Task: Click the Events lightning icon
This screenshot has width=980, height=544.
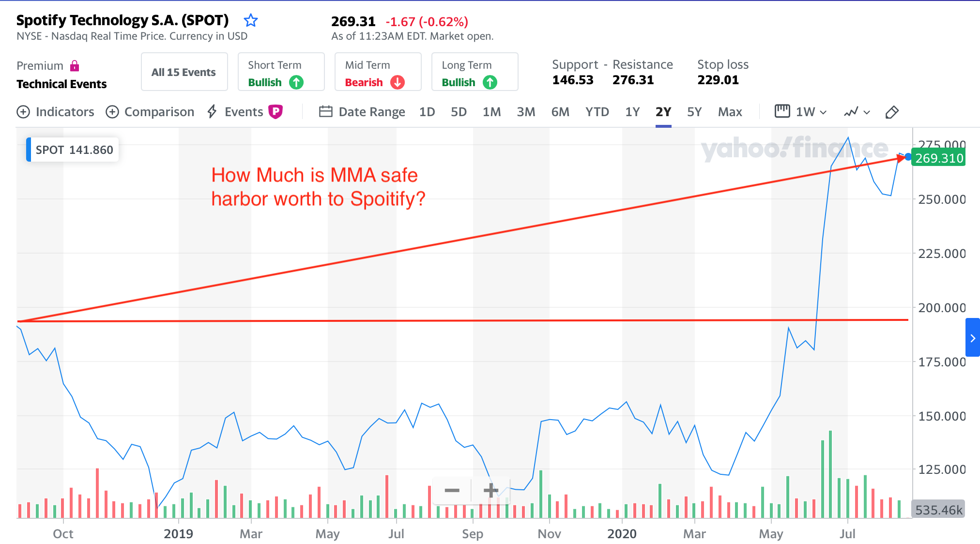Action: (212, 112)
